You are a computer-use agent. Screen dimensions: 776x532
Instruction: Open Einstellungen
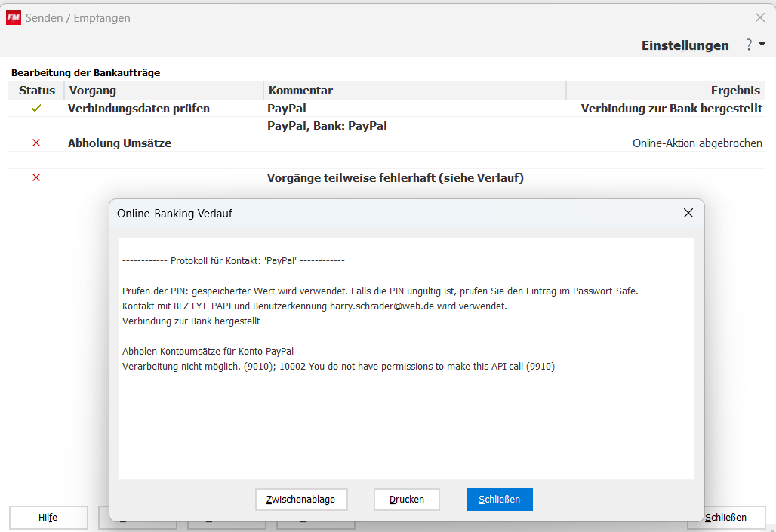685,45
